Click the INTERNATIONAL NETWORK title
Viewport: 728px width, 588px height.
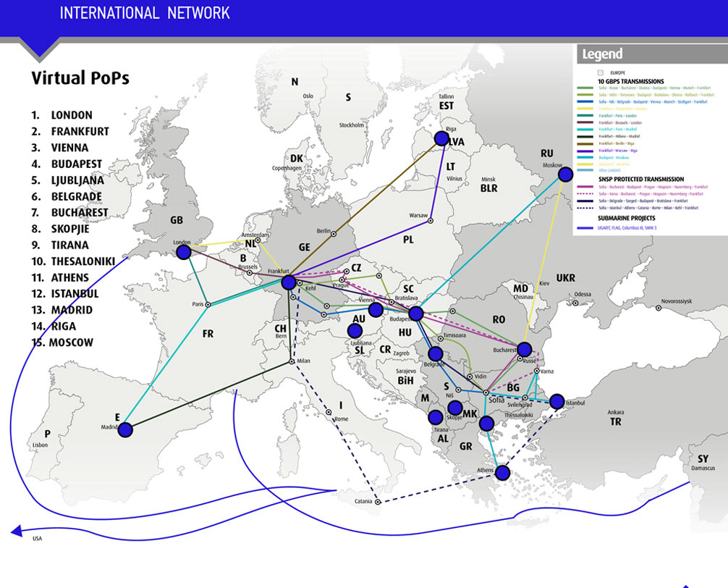click(x=145, y=13)
